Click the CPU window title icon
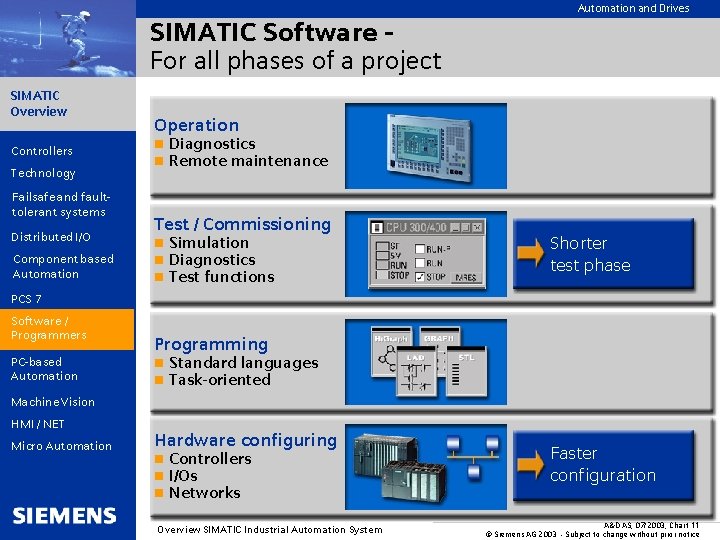The width and height of the screenshot is (720, 540). pos(377,227)
